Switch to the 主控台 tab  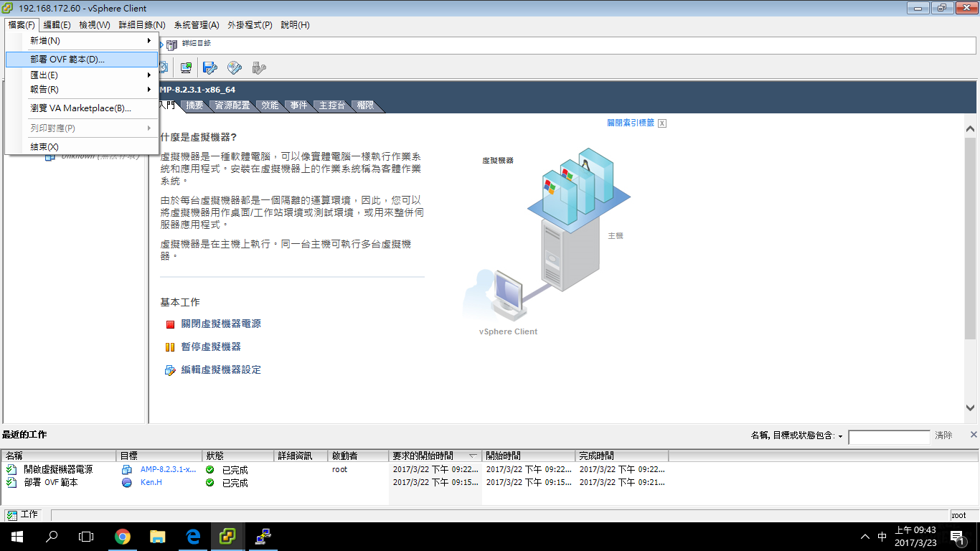pyautogui.click(x=331, y=105)
